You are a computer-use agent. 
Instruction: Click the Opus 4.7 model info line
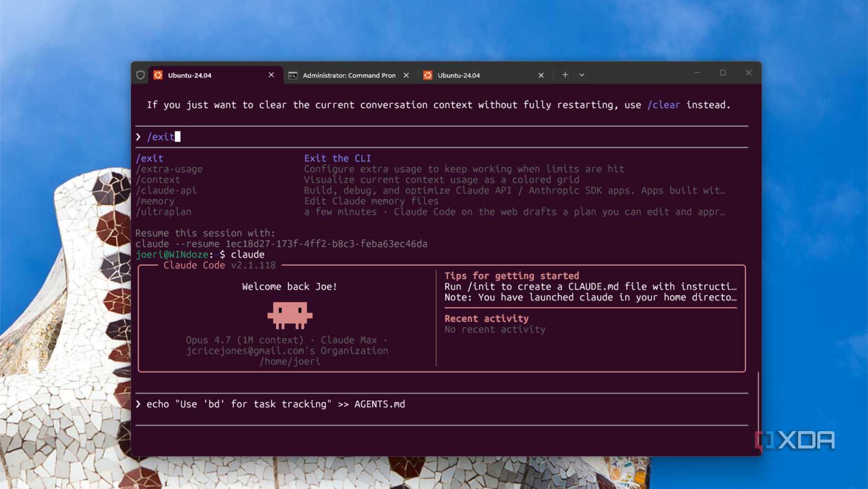pyautogui.click(x=287, y=340)
